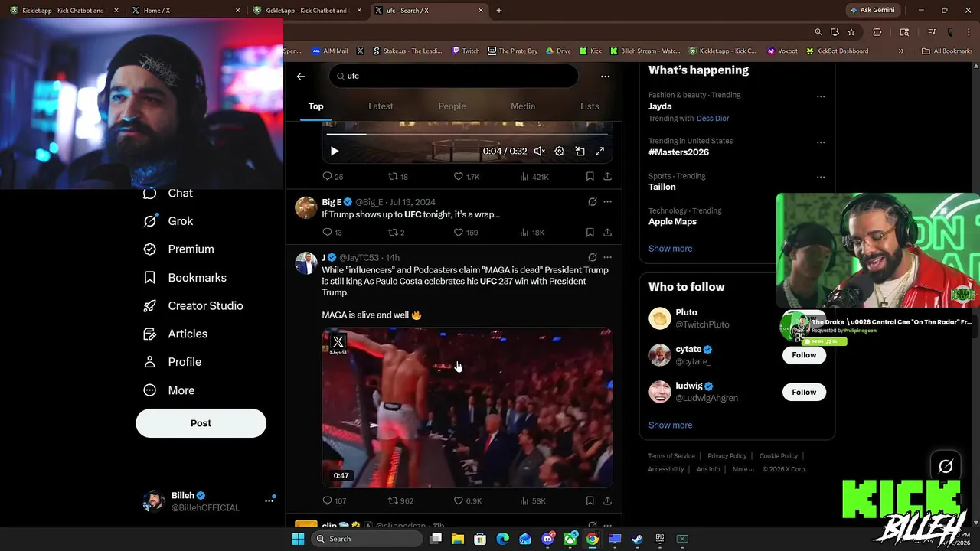Switch to the Media tab

(x=523, y=106)
